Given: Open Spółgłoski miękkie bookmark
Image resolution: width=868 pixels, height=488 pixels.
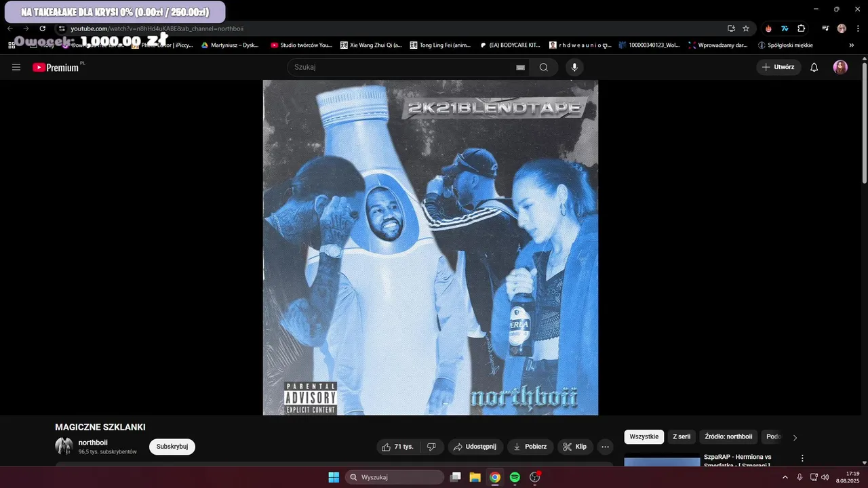Looking at the screenshot, I should tap(785, 45).
